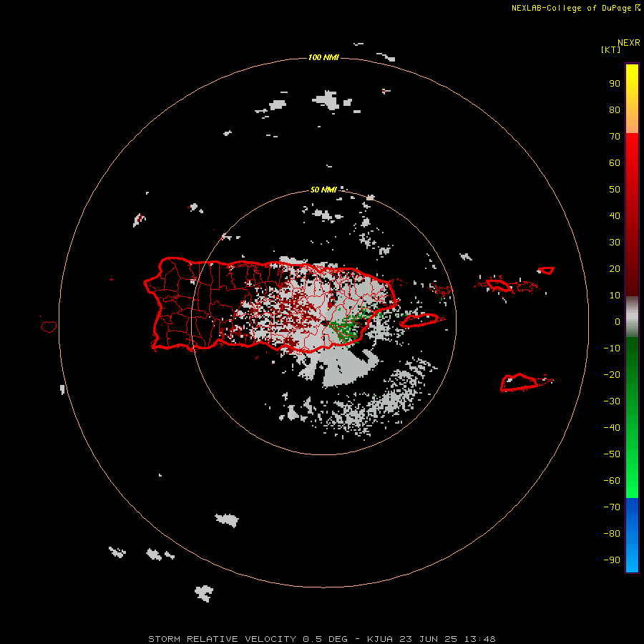The height and width of the screenshot is (644, 644).
Task: Click the -20 value on the velocity scale
Action: [612, 375]
